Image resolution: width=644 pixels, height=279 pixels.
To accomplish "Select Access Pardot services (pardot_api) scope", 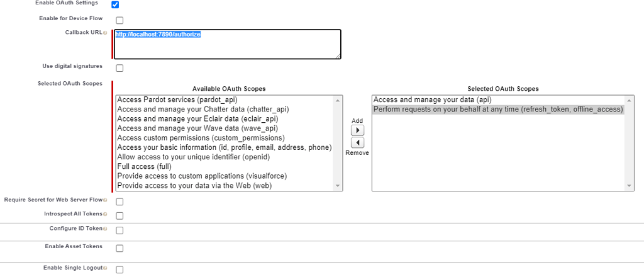I will [177, 100].
